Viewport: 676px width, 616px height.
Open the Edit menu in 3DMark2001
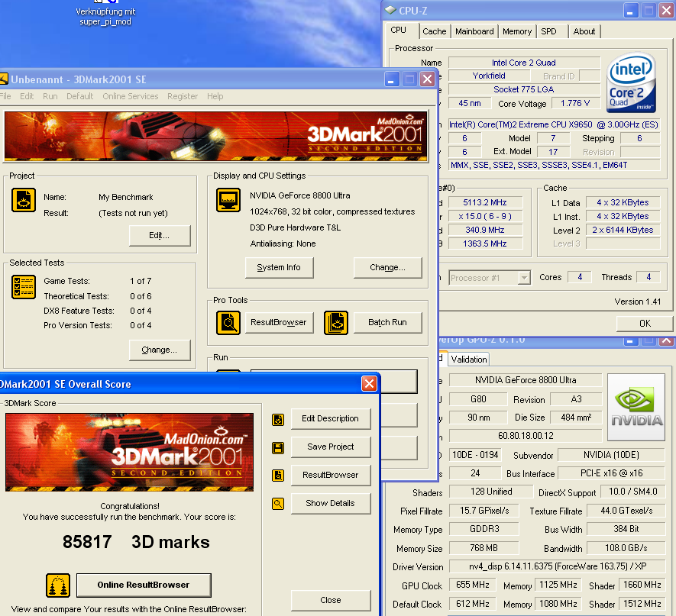click(x=27, y=96)
